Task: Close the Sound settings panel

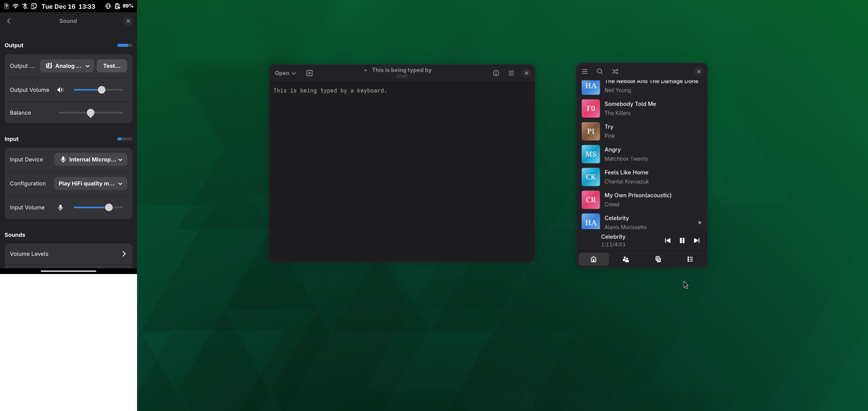Action: point(128,21)
